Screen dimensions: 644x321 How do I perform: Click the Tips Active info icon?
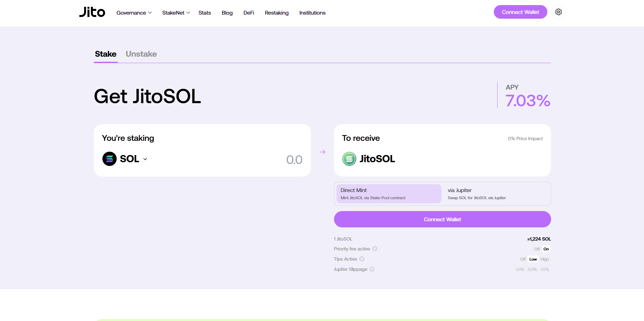pos(362,259)
